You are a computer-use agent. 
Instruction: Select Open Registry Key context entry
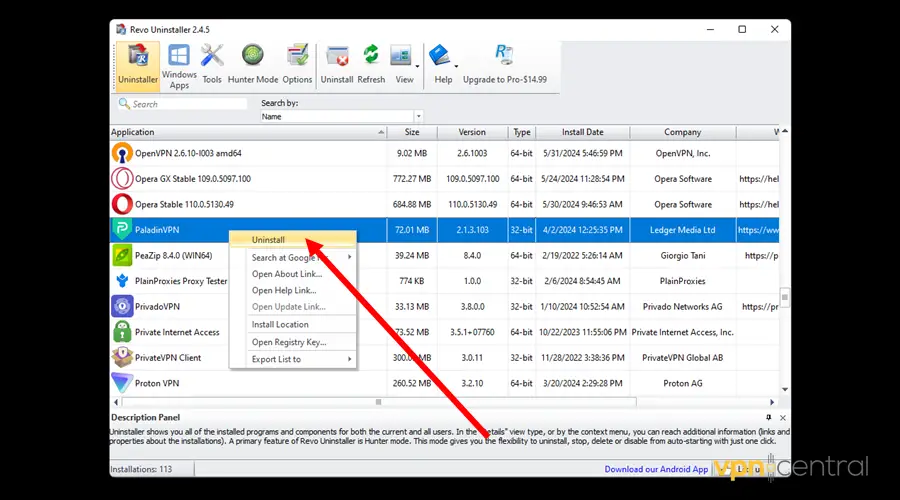293,342
